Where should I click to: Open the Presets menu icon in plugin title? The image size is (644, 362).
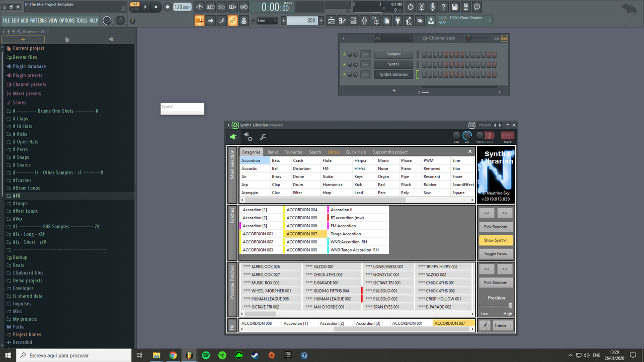pos(472,125)
